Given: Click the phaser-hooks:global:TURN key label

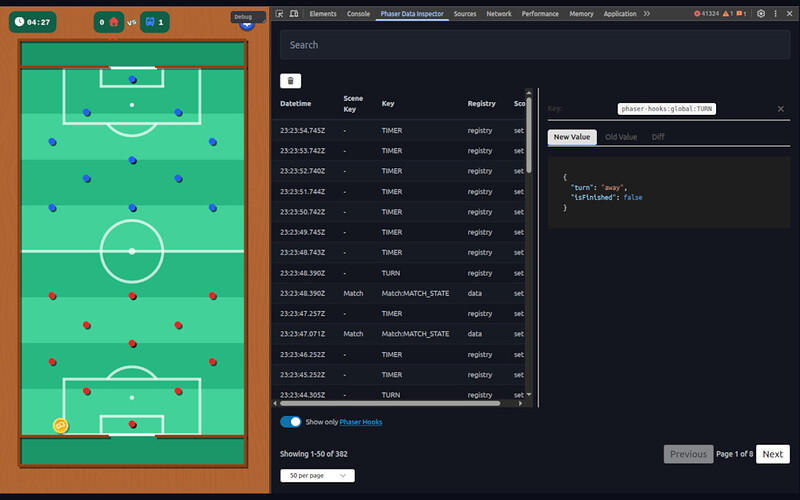Looking at the screenshot, I should [666, 109].
